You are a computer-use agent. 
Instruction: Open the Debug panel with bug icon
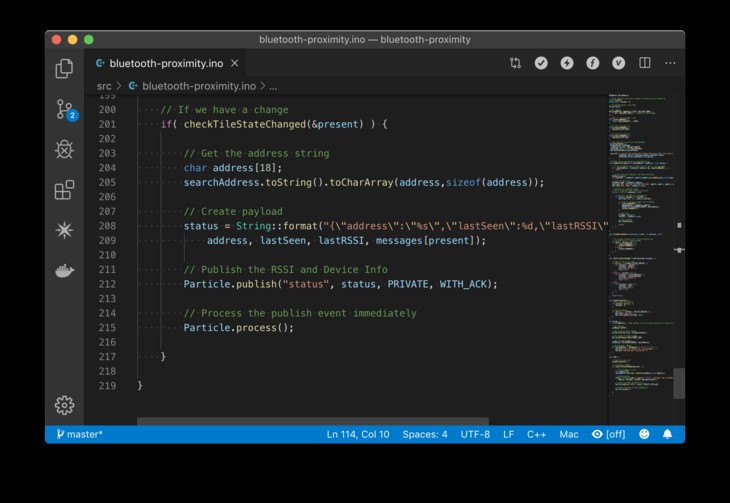pyautogui.click(x=64, y=150)
